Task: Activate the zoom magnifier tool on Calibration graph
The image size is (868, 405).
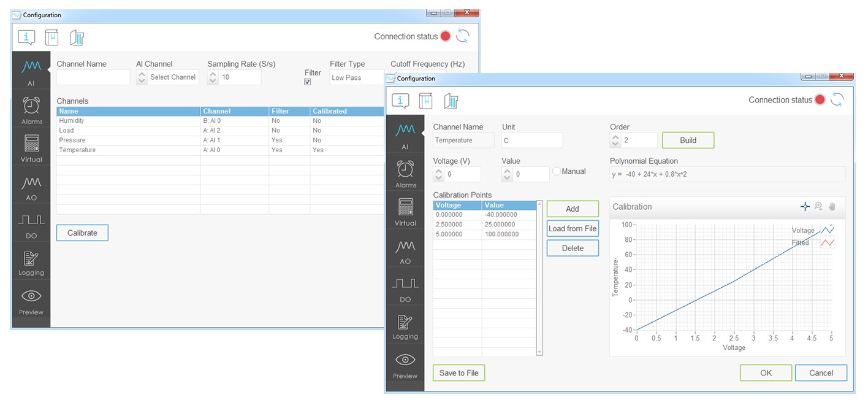Action: 818,207
